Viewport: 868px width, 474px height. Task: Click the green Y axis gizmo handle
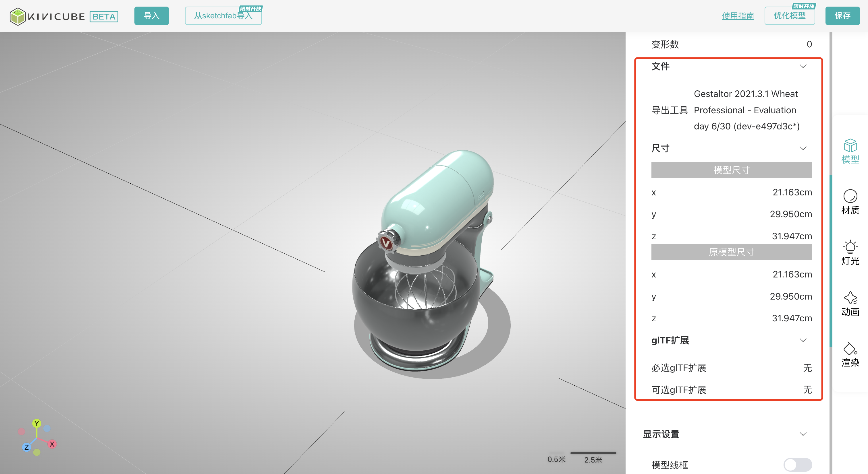pos(37,423)
